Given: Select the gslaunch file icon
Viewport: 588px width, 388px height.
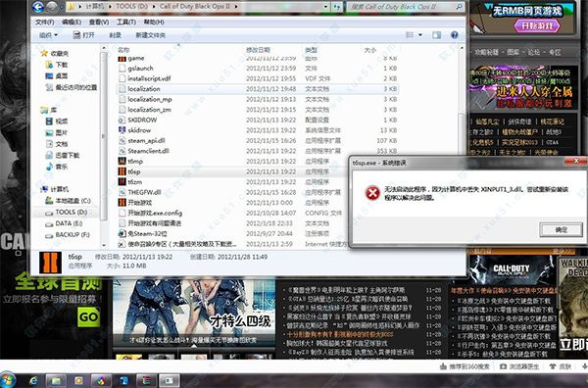Looking at the screenshot, I should 122,69.
